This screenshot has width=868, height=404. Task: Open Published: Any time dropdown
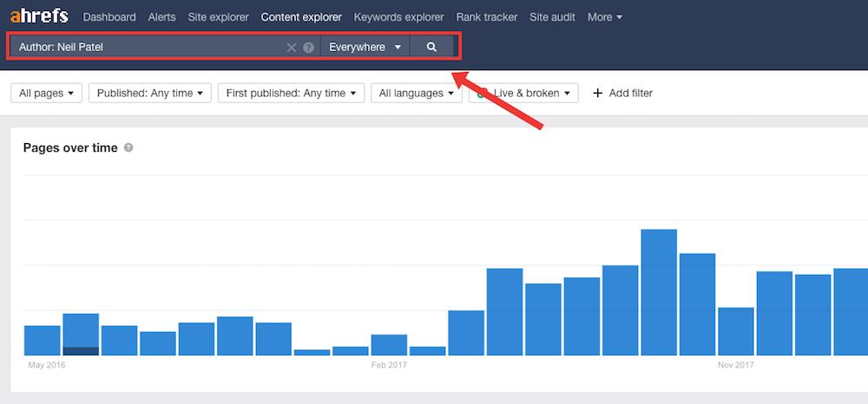pos(150,94)
